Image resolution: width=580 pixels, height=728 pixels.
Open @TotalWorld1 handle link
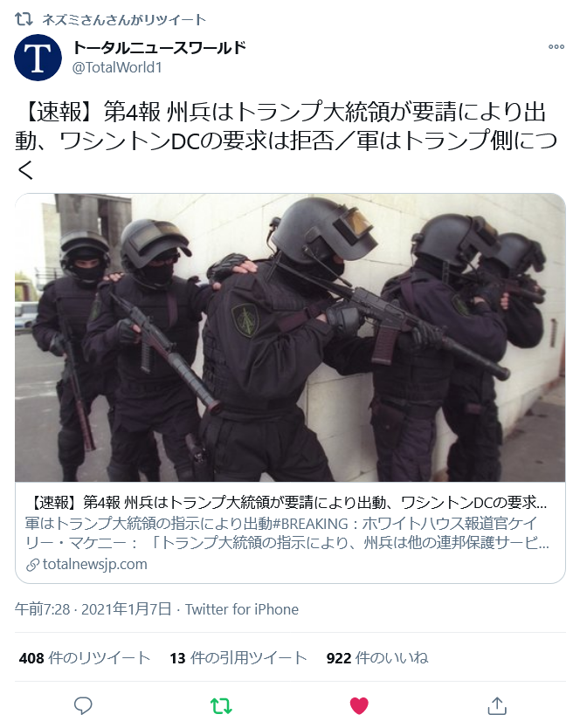coord(117,68)
